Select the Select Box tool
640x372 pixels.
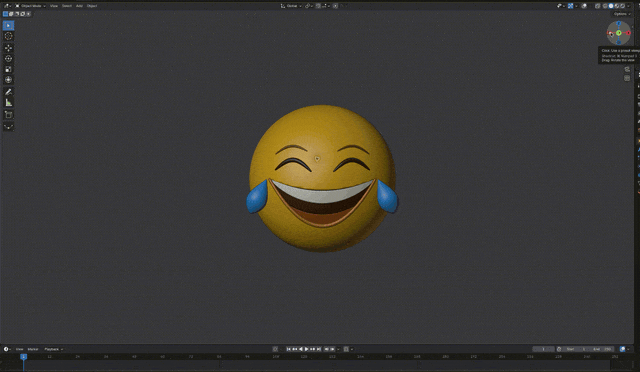tap(8, 25)
